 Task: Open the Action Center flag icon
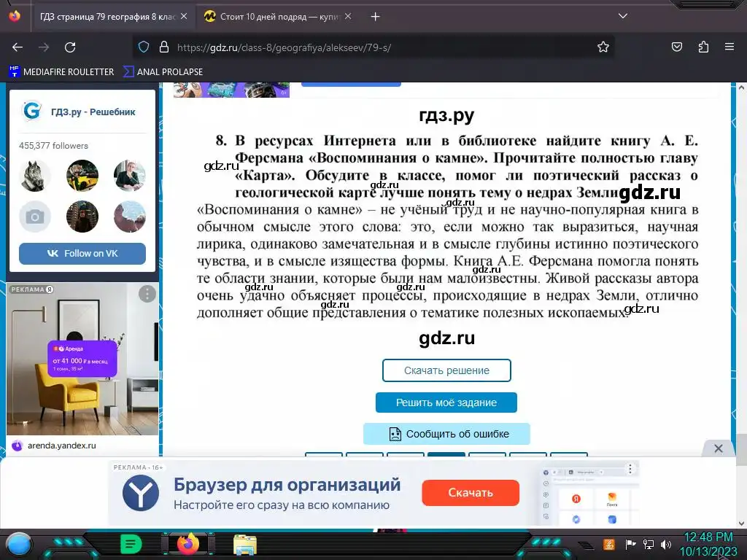coord(630,544)
